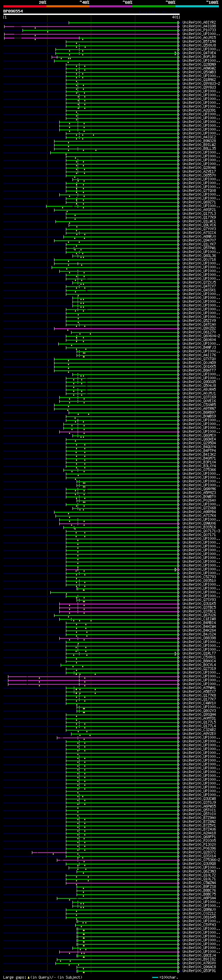Open hit UniRef100_Q61270
The image size is (222, 980).
199,332
